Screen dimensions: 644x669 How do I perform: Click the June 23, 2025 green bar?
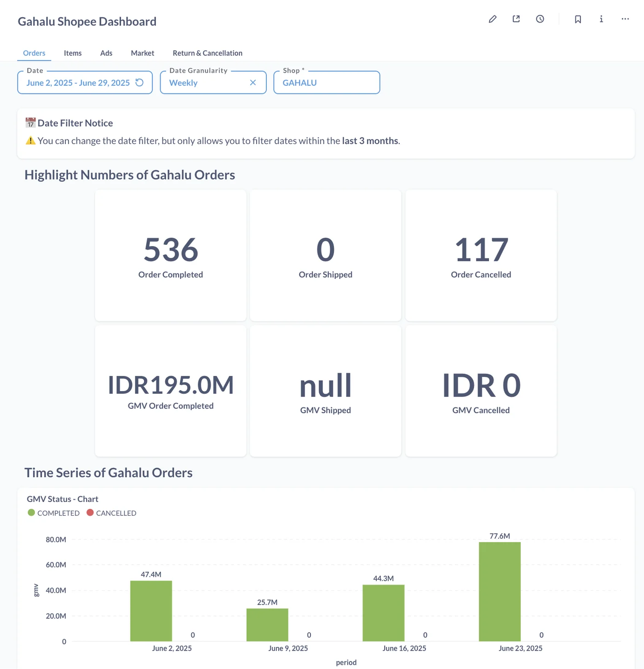(500, 592)
